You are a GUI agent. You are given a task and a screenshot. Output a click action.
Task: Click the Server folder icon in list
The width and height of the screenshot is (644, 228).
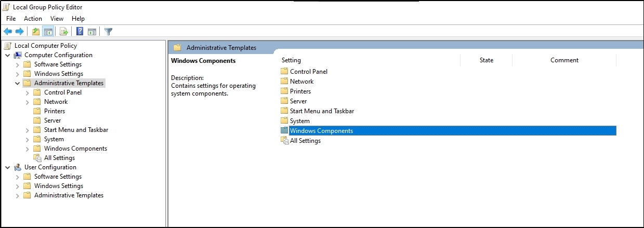click(284, 101)
